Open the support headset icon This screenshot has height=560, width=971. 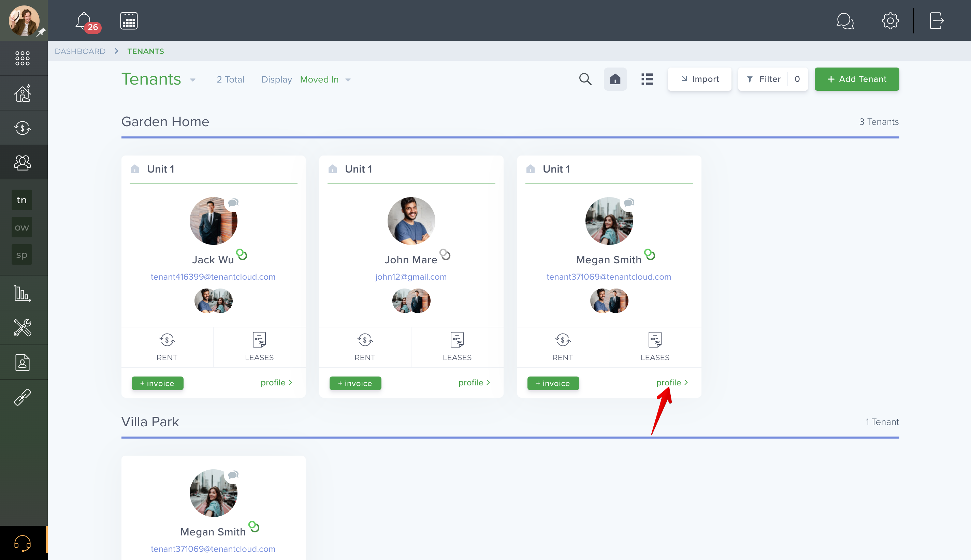coord(22,543)
